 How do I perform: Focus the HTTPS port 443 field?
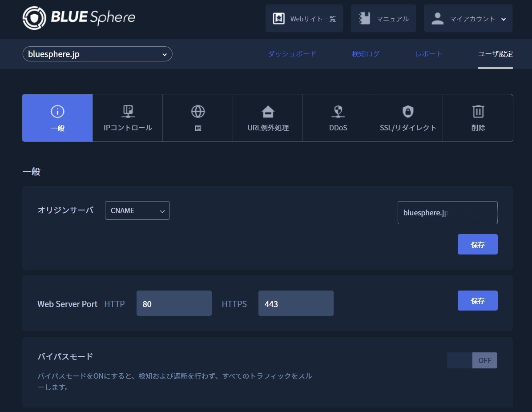296,303
